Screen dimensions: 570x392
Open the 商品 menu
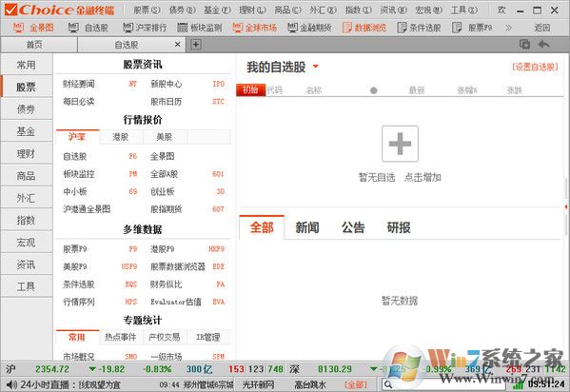point(287,10)
